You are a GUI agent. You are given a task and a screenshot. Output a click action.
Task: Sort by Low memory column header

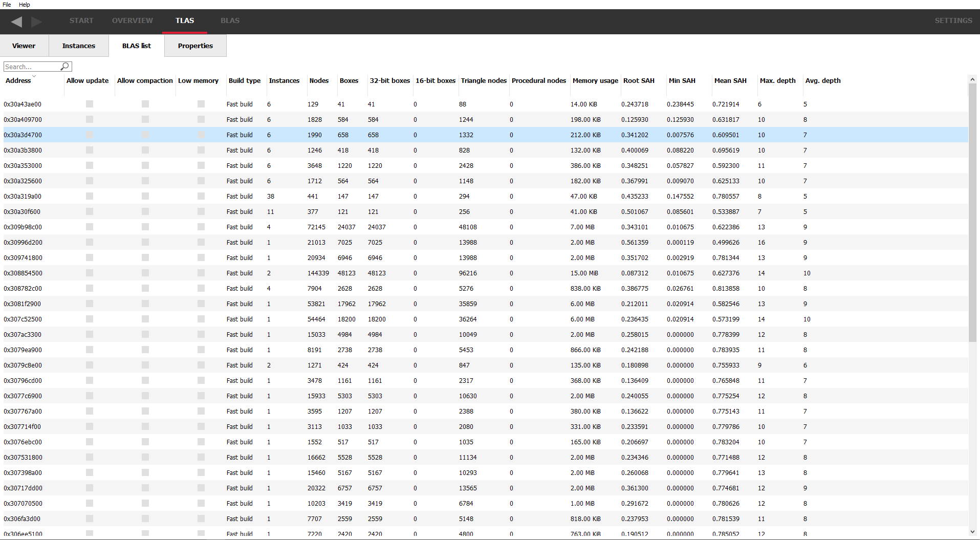[x=198, y=80]
